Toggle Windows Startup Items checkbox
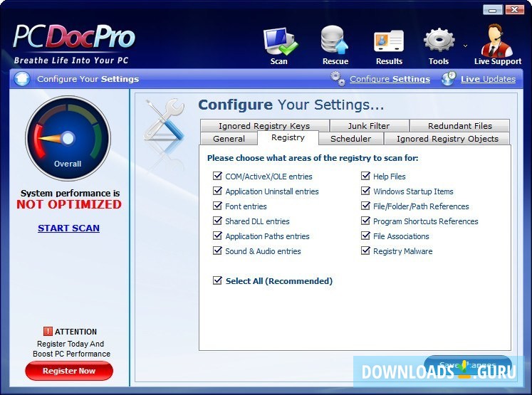 click(365, 191)
